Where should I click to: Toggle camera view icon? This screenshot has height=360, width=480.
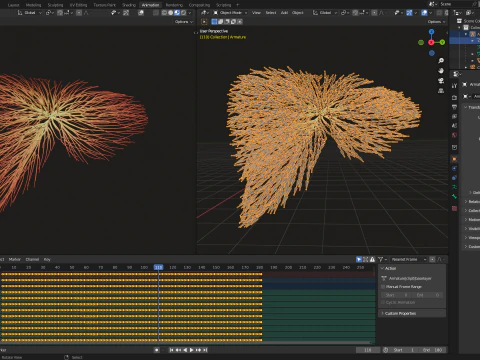coord(441,81)
